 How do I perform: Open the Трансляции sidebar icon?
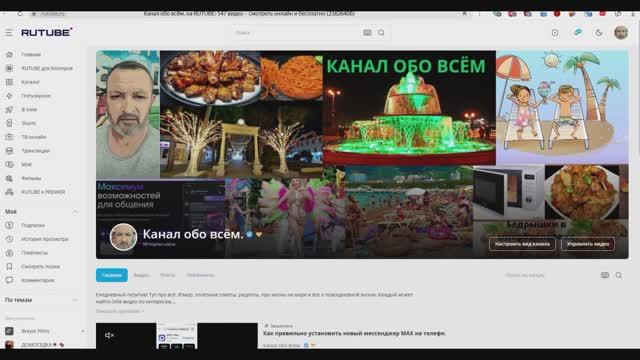point(9,151)
